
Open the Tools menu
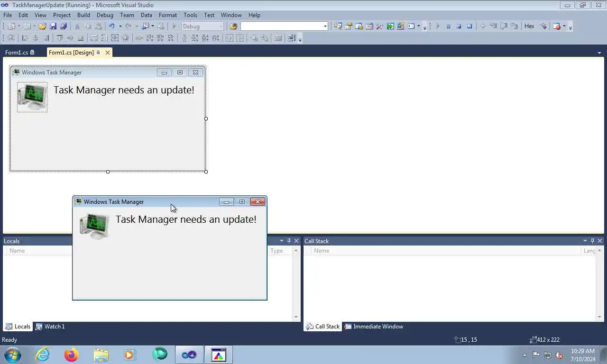pyautogui.click(x=190, y=15)
